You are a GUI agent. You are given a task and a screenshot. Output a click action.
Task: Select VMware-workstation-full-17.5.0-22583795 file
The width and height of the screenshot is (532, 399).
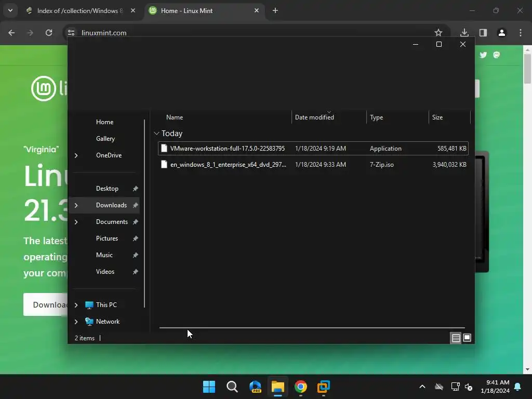pyautogui.click(x=313, y=149)
